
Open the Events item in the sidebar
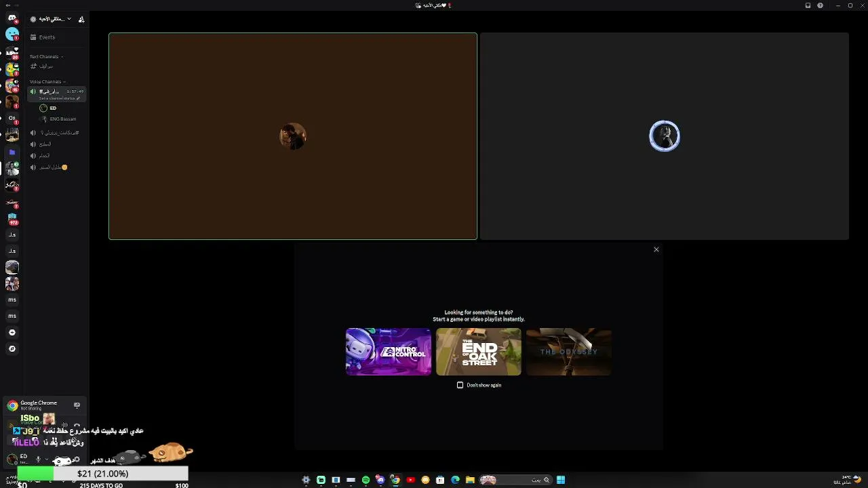pyautogui.click(x=58, y=37)
